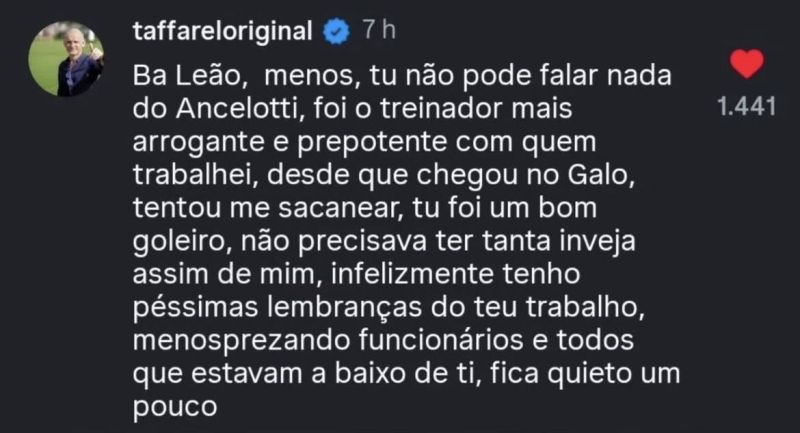Click the blue verified badge
The image size is (800, 433).
338,32
